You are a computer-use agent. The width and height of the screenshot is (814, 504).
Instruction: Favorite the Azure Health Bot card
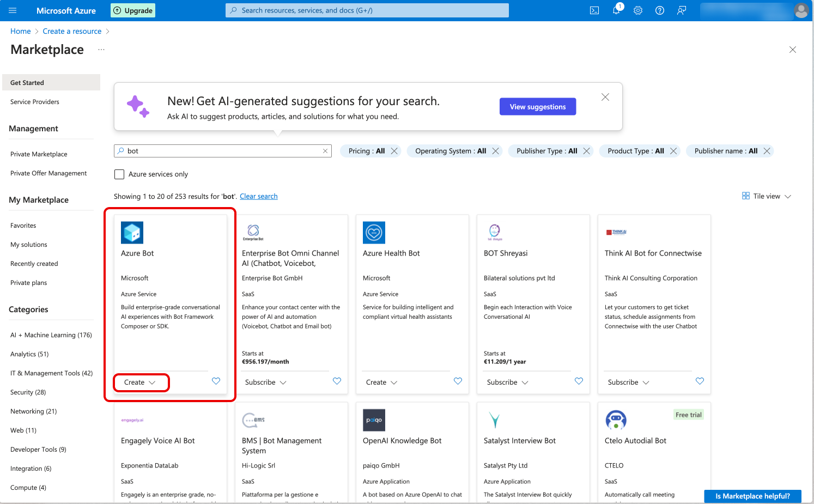[458, 381]
